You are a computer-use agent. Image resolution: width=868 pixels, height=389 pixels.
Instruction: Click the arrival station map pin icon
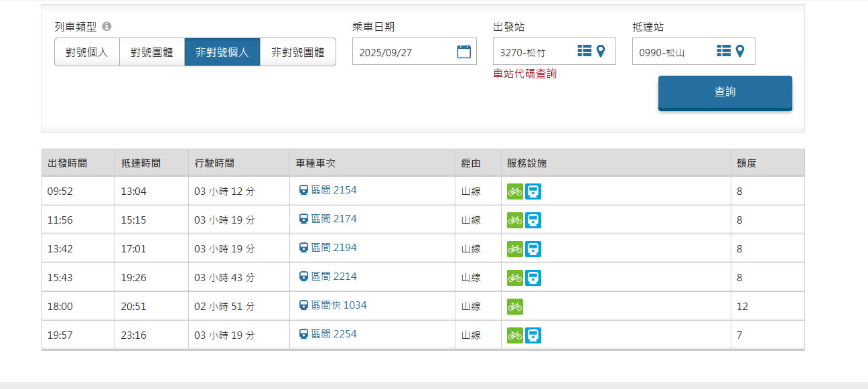point(740,51)
